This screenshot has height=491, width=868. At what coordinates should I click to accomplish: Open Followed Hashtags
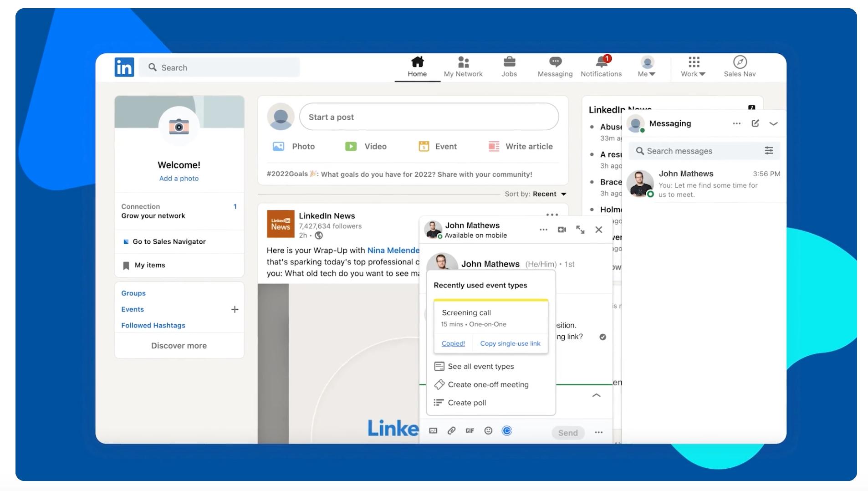[x=153, y=325]
